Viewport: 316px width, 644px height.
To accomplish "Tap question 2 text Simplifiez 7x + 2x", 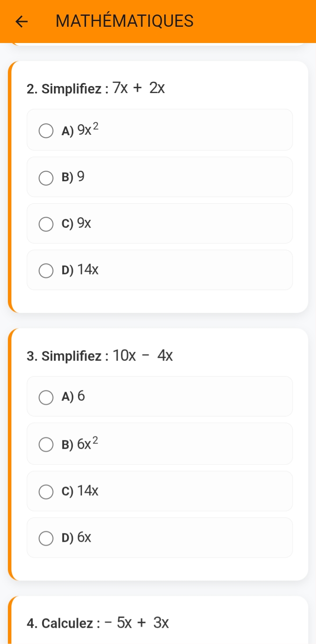I will tap(96, 88).
